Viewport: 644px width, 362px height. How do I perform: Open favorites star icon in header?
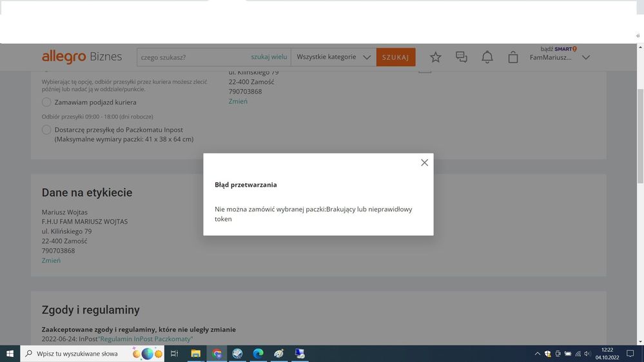click(x=436, y=57)
